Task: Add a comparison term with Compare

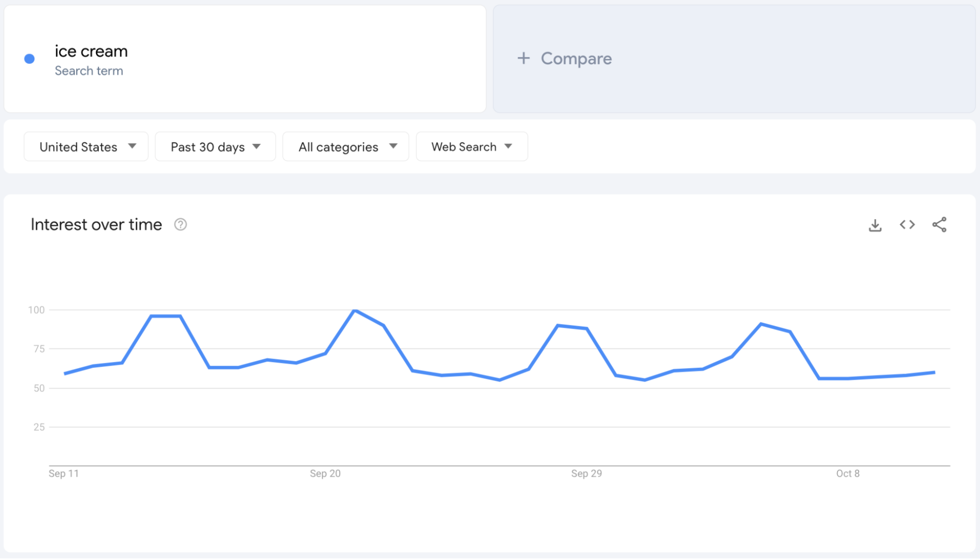Action: click(734, 59)
